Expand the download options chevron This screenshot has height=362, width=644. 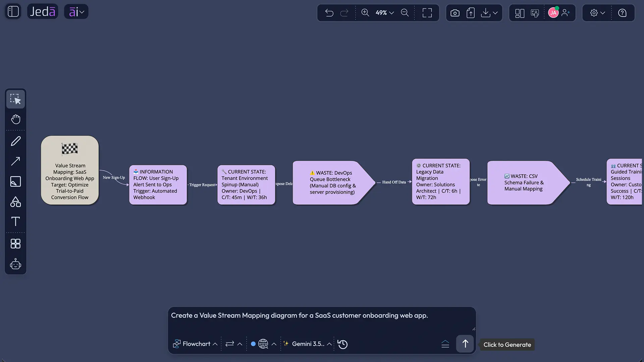pyautogui.click(x=495, y=13)
